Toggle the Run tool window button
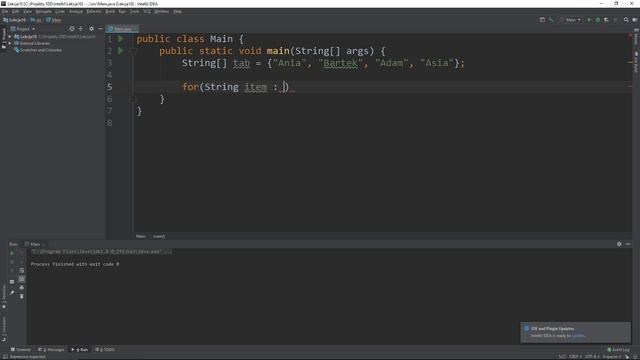 [x=80, y=350]
